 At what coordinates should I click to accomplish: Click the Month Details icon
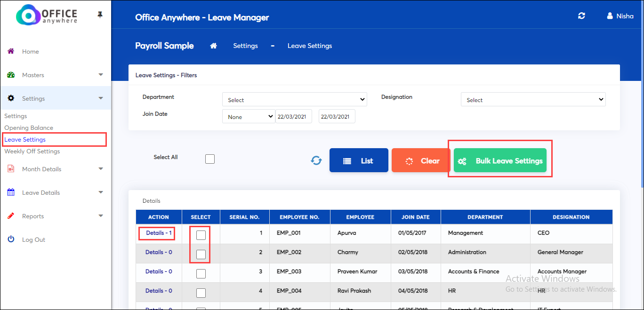11,169
